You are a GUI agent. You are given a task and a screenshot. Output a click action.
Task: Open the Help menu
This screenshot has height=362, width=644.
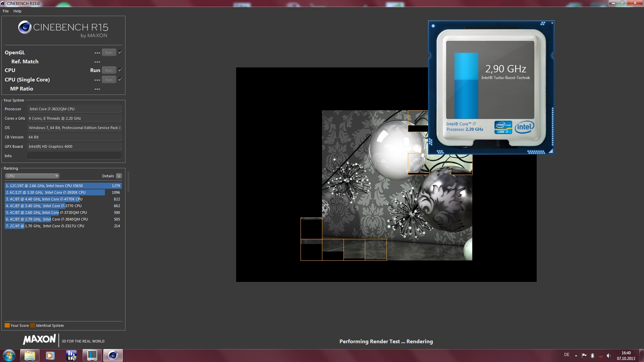[17, 11]
